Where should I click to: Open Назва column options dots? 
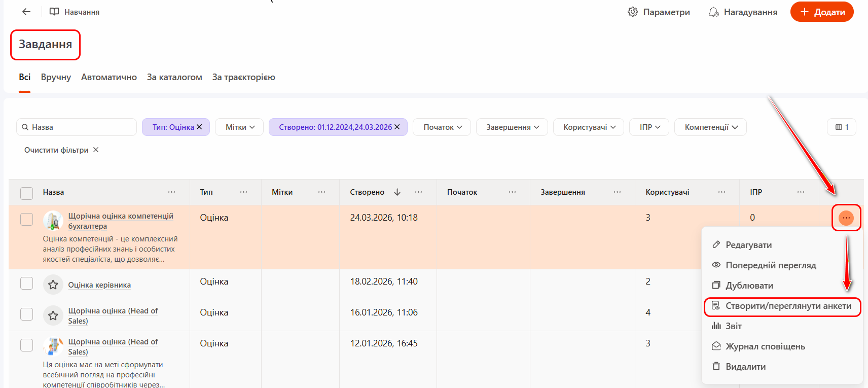pos(171,192)
